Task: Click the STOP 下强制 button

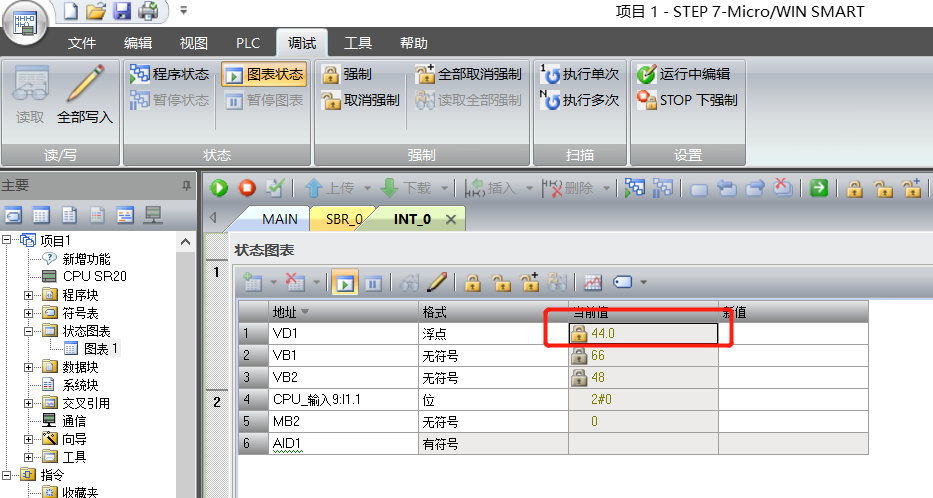Action: tap(687, 100)
